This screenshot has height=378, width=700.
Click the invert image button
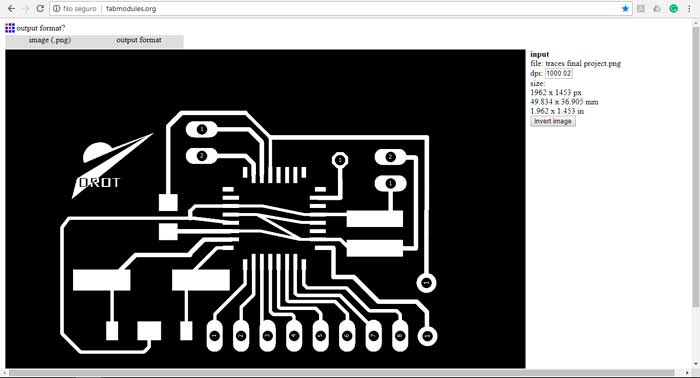[x=553, y=121]
